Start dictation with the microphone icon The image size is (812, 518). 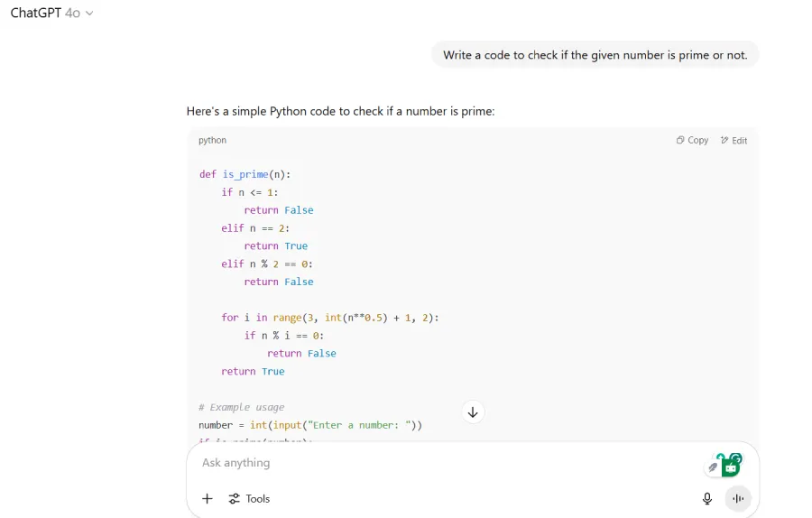point(707,498)
